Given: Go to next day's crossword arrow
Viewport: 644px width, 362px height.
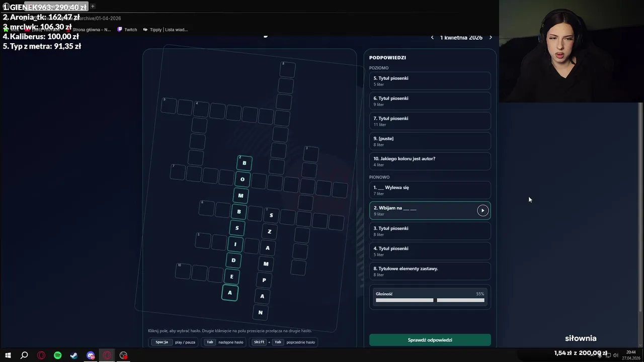Looking at the screenshot, I should coord(491,38).
